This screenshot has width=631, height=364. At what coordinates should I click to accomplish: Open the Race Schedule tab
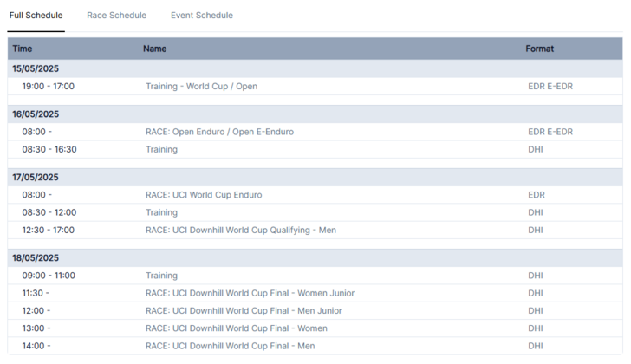tap(116, 16)
